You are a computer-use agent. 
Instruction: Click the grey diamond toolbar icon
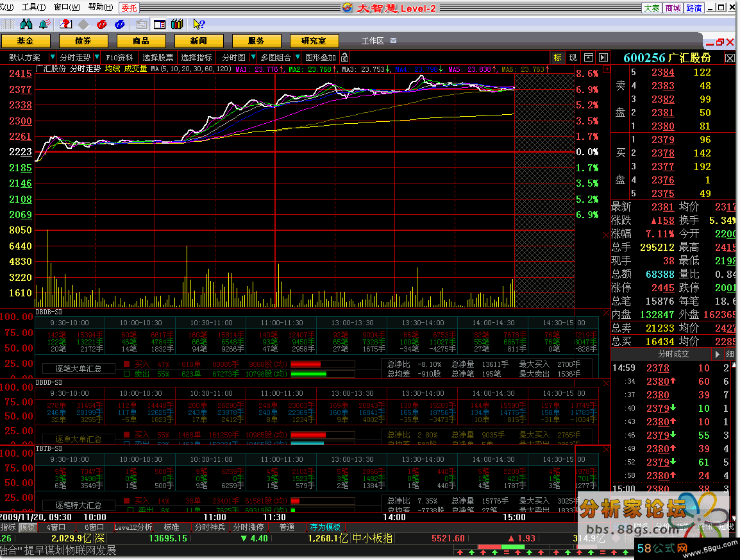83,24
